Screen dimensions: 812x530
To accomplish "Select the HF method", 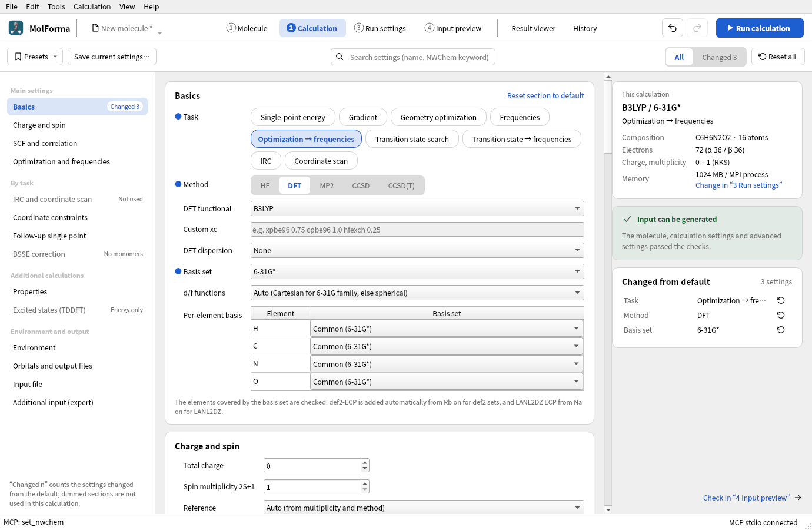I will tap(265, 185).
